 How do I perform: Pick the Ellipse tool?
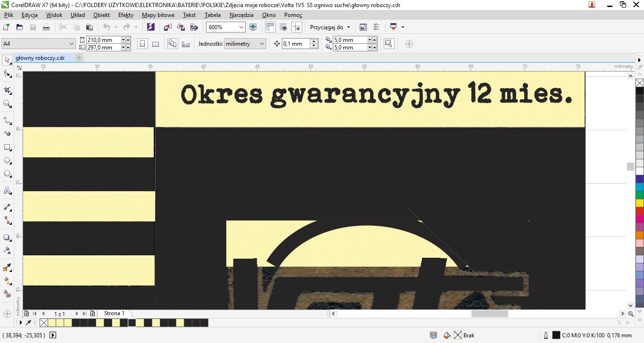pyautogui.click(x=7, y=161)
